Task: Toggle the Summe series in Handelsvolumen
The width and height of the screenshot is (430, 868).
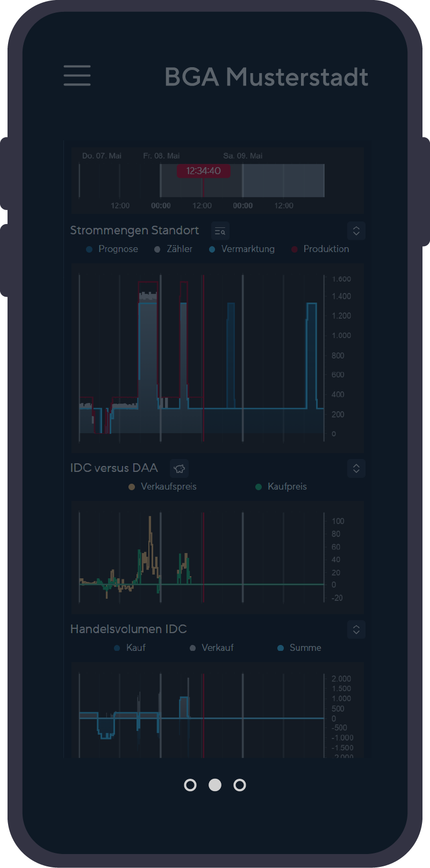Action: pos(299,648)
